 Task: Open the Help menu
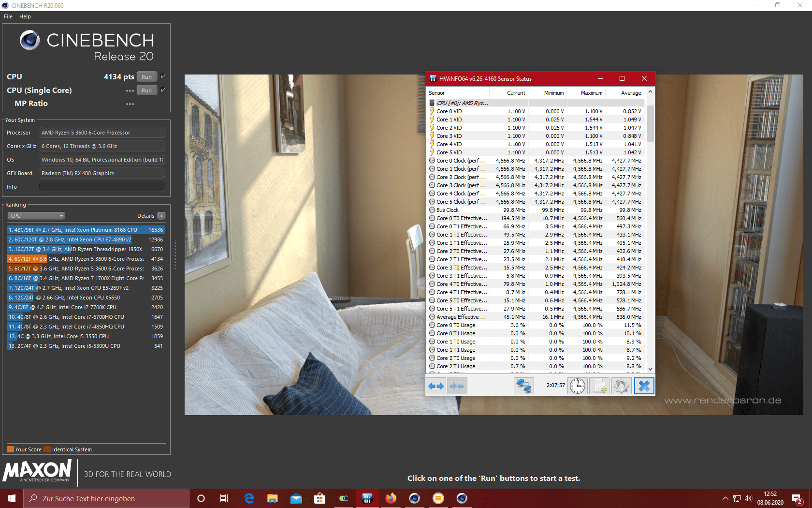pos(25,16)
